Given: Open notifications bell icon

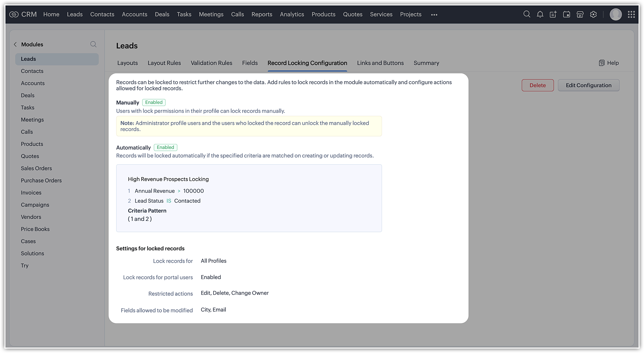Looking at the screenshot, I should [540, 14].
